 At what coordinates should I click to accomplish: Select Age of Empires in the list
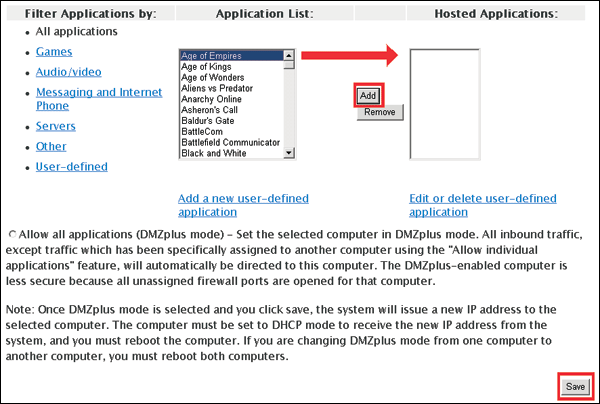coord(232,55)
